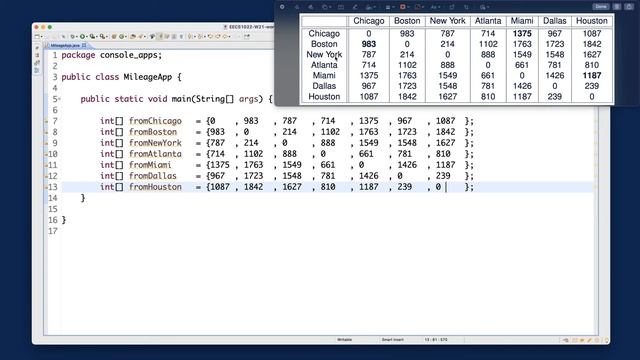Open the New Java Class dropdown arrow
This screenshot has height=360, width=640.
coord(126,37)
